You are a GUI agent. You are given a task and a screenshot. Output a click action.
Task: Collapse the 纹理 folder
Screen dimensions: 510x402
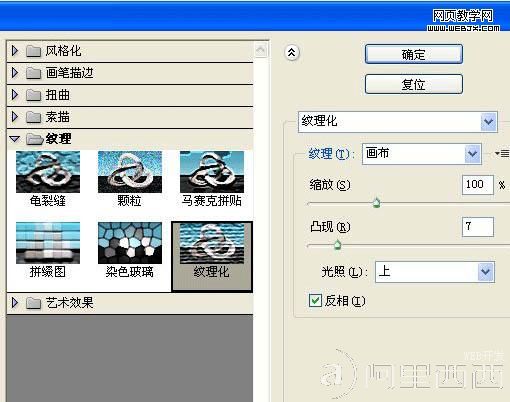tap(15, 139)
